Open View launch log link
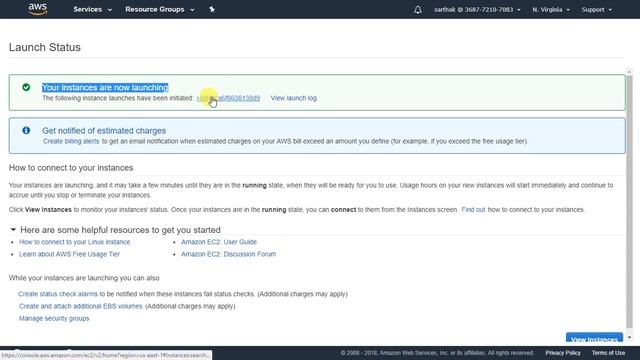The image size is (640, 360). click(293, 98)
